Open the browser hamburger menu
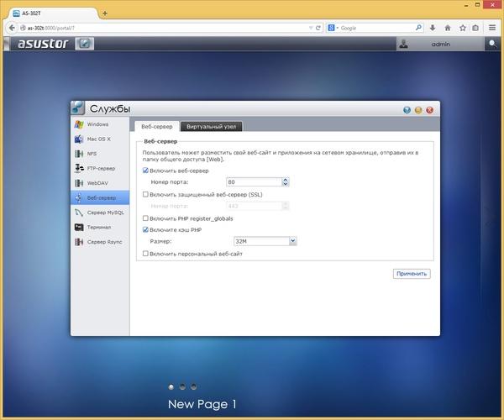Screen dimensions: 504x420 pyautogui.click(x=492, y=28)
